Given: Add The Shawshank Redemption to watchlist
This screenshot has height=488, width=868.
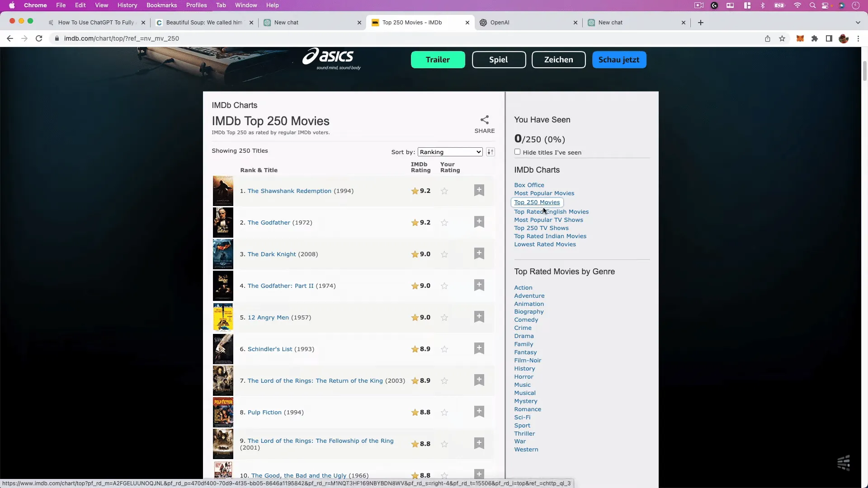Looking at the screenshot, I should [x=479, y=190].
